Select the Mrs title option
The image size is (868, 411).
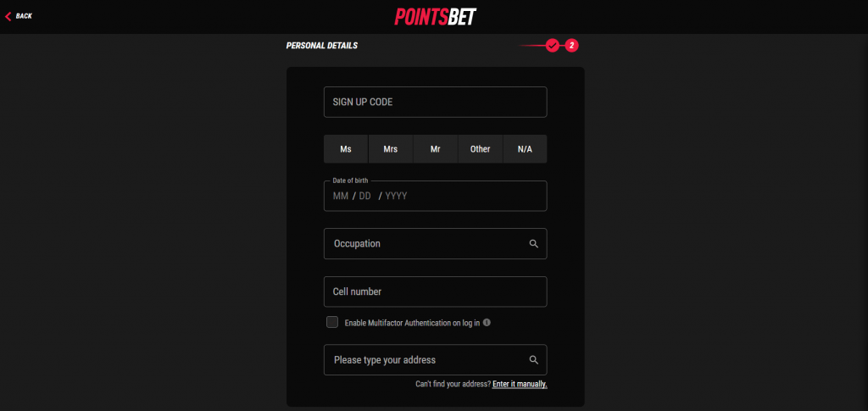[x=391, y=149]
